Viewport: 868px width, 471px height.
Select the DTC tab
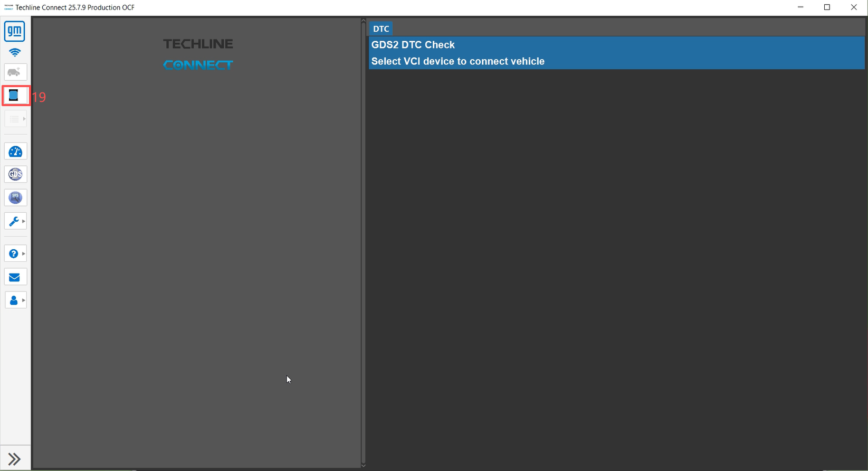click(381, 29)
